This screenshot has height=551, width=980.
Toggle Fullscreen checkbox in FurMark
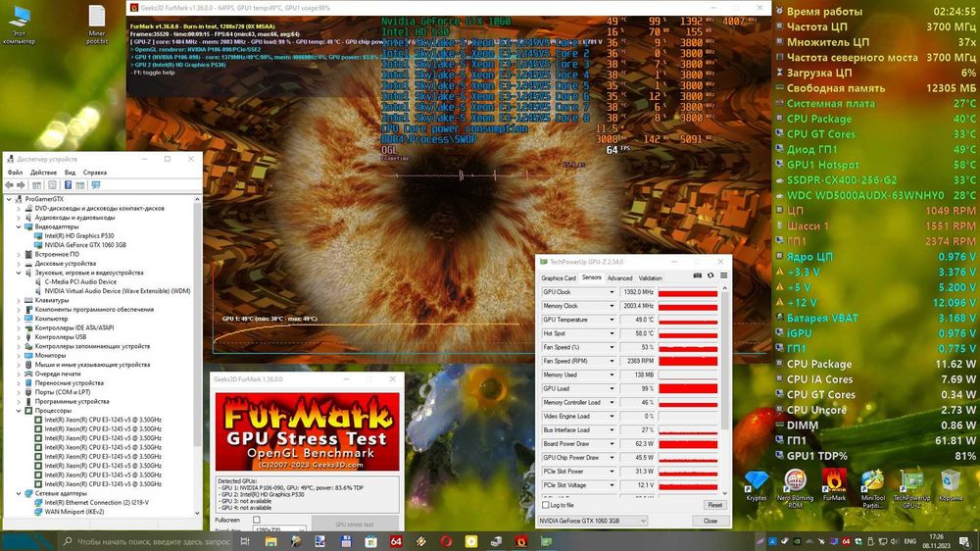coord(256,520)
